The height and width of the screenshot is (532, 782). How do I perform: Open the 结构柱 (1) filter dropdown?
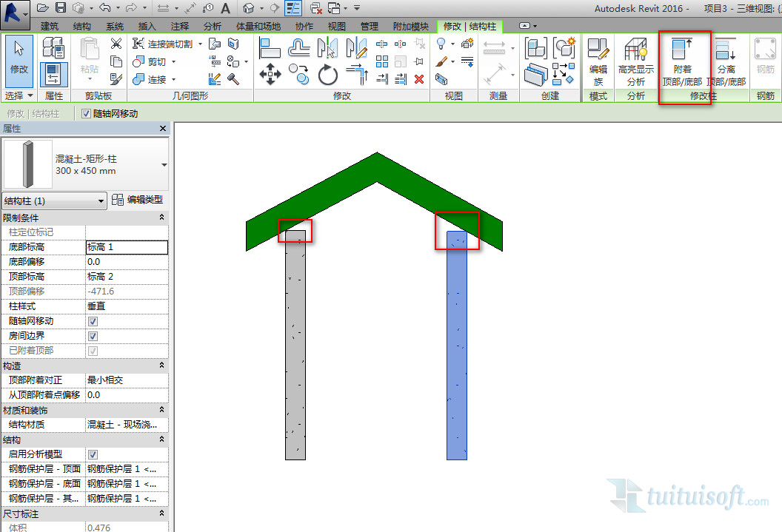click(x=55, y=201)
